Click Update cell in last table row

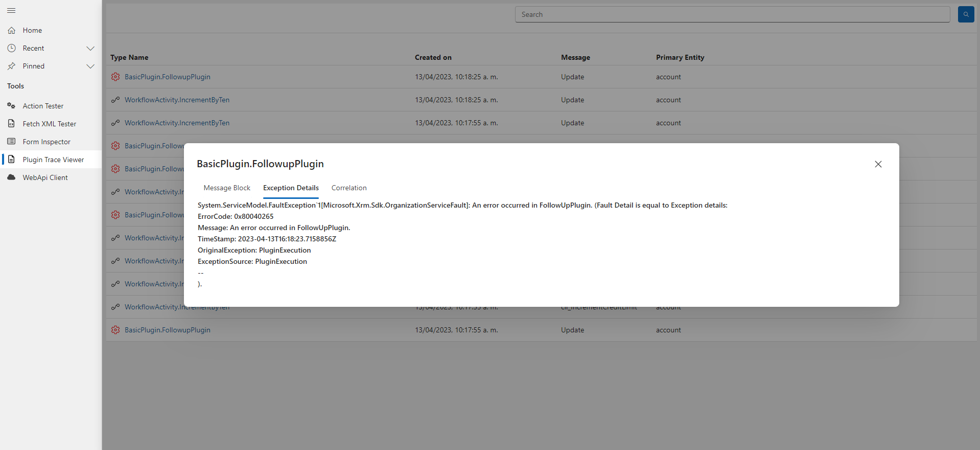pos(572,330)
